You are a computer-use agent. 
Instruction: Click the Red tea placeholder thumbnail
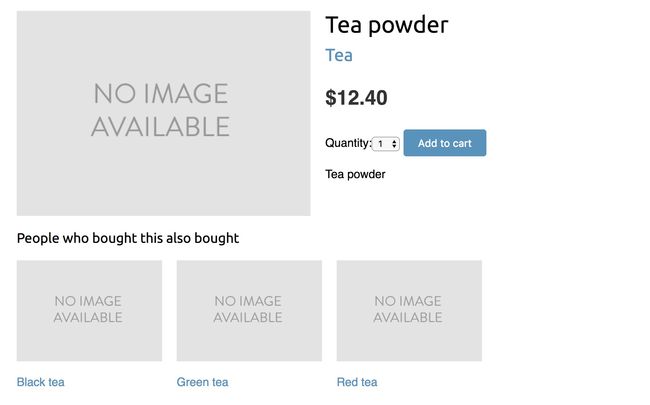pos(409,310)
